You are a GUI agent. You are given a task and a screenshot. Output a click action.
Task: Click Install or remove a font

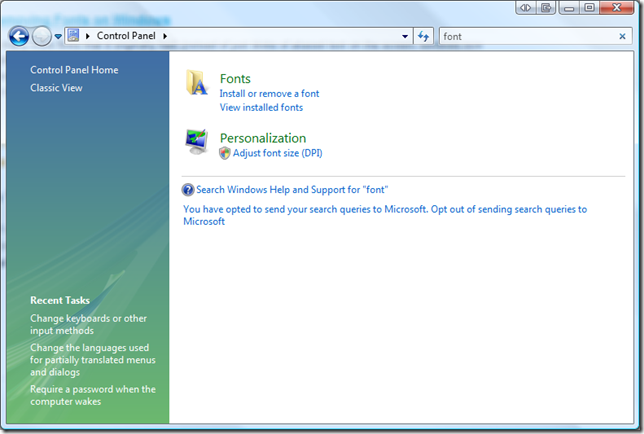269,94
